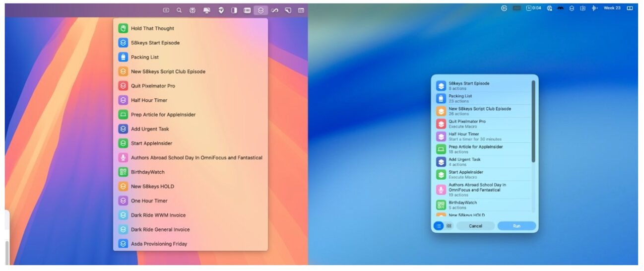Image resolution: width=644 pixels, height=271 pixels.
Task: Click the microphone icon for Authors Abroad in dialog
Action: tap(441, 190)
